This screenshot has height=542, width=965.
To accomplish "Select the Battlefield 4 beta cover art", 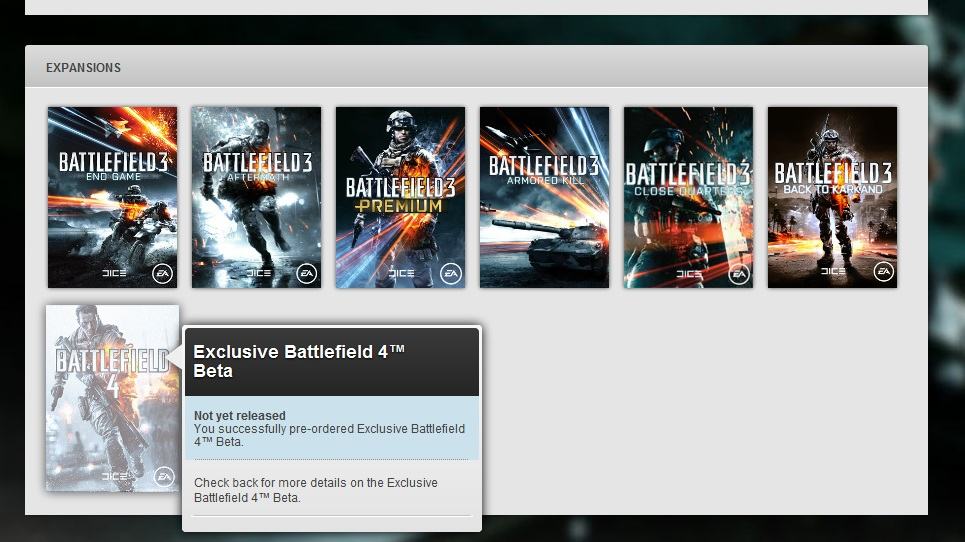I will 113,398.
